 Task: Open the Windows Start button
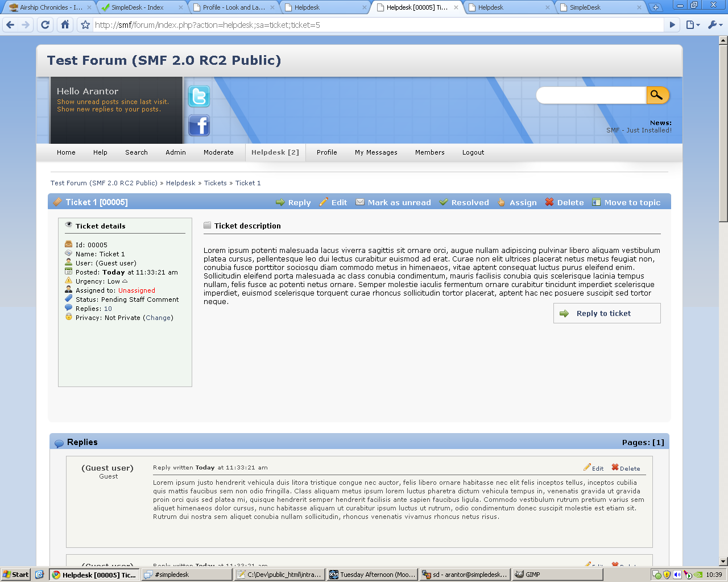point(15,575)
